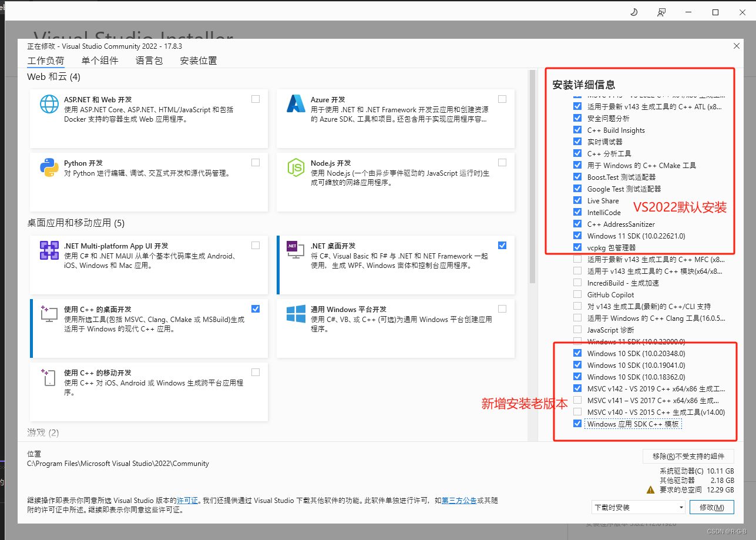
Task: Check the JavaScript 诊断 component
Action: (577, 330)
